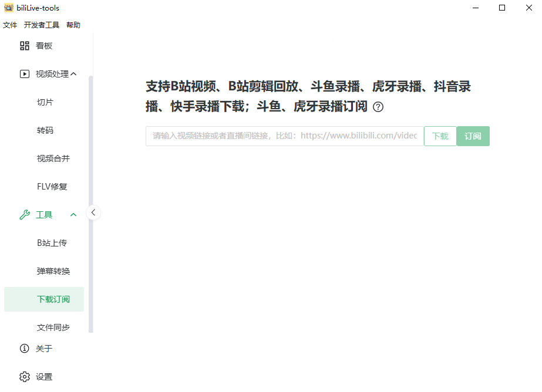Select the 视频处理 play icon
The image size is (542, 392).
click(24, 73)
